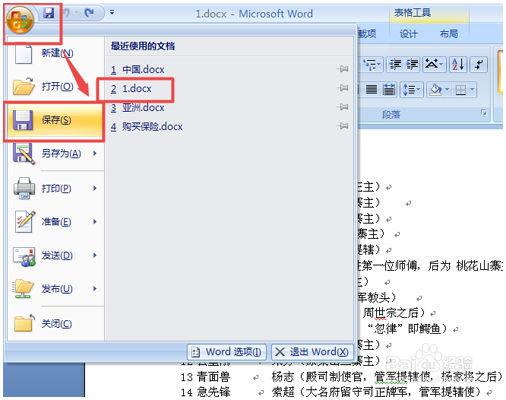Viewport: 506px width, 400px height.
Task: Pin 亚洲.docx in recent documents
Action: coord(344,107)
